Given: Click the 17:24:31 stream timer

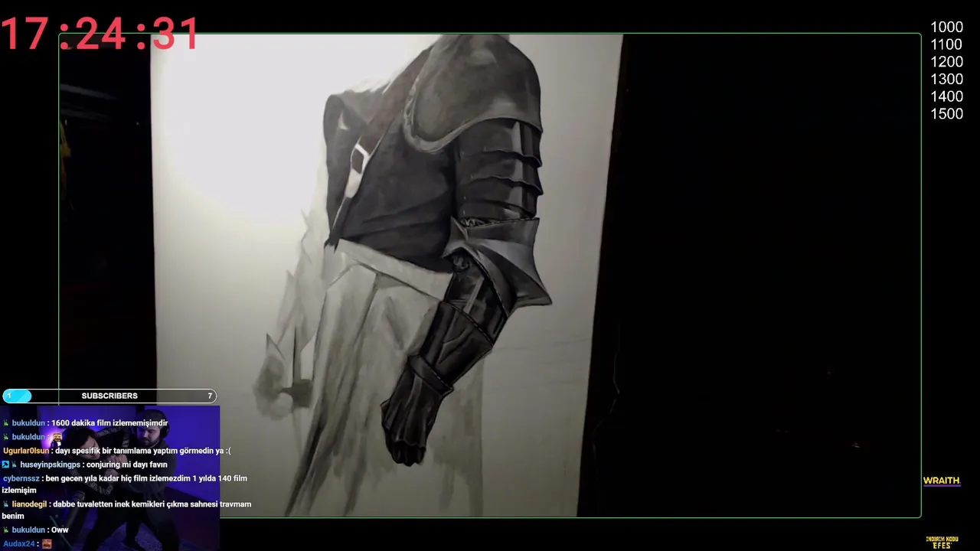Looking at the screenshot, I should pyautogui.click(x=100, y=34).
